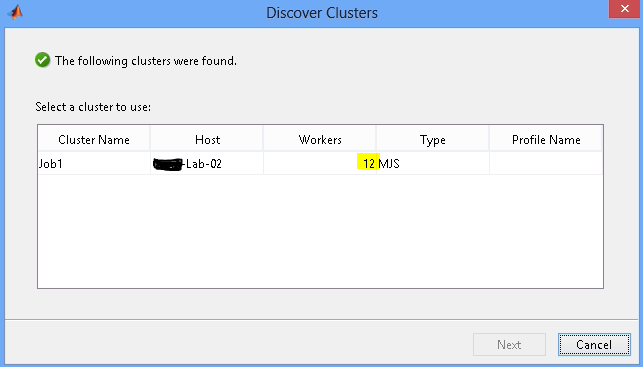Click the Host column header

point(207,139)
